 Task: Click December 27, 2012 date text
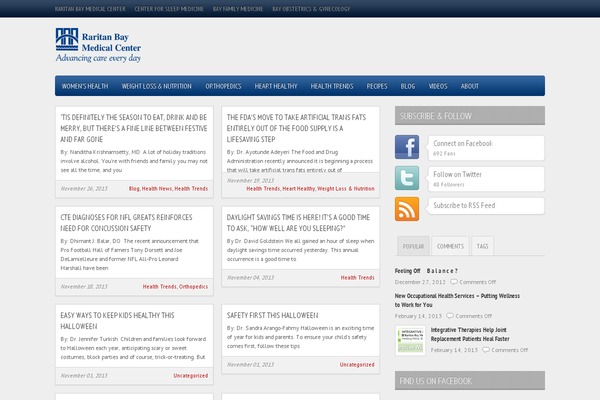[420, 282]
